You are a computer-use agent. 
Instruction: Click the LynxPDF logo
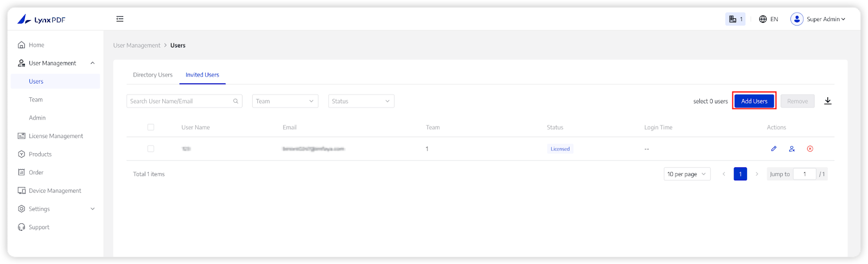point(41,20)
